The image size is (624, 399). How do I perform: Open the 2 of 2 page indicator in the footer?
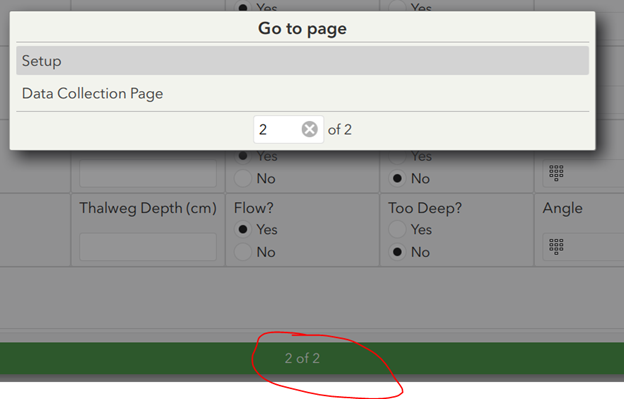[x=302, y=358]
